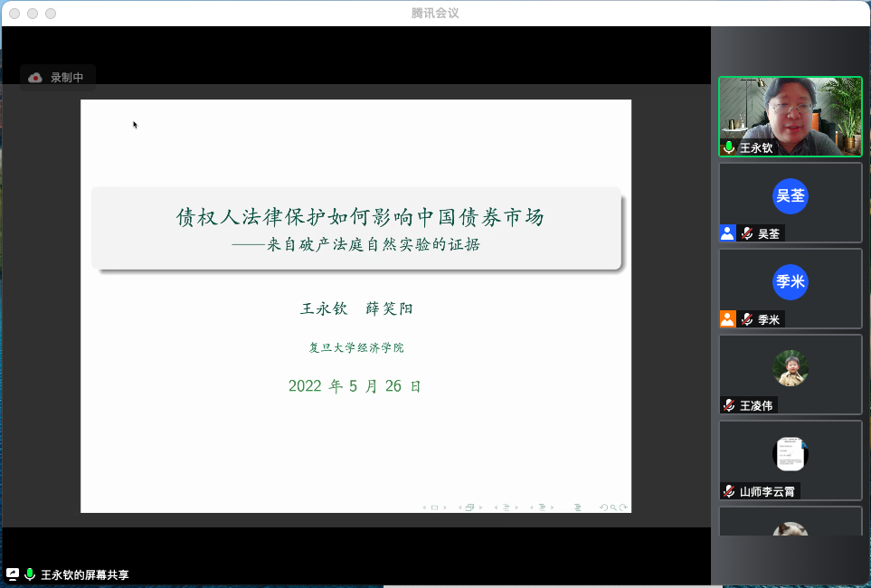Click the stacked pages icon in slide toolbar
871x588 pixels.
click(x=469, y=507)
